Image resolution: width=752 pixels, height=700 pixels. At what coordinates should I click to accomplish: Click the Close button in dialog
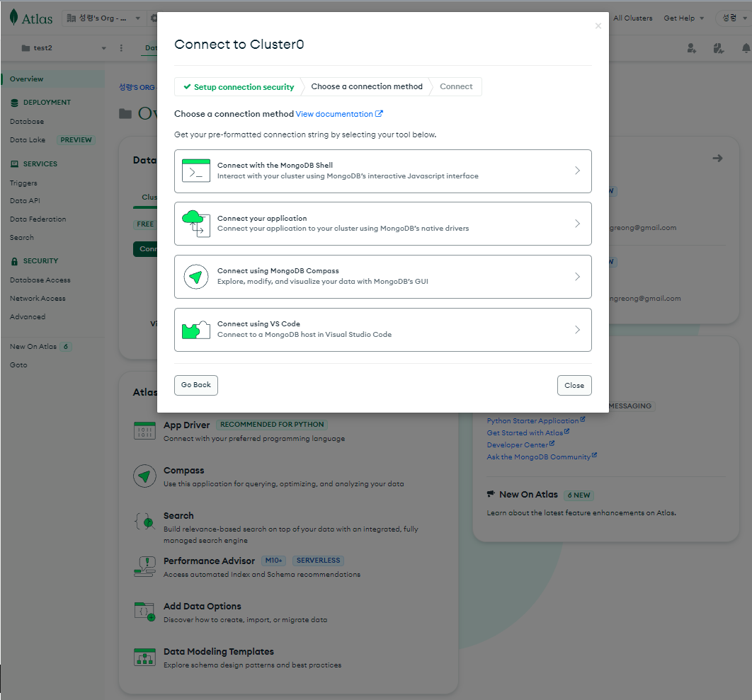click(574, 386)
